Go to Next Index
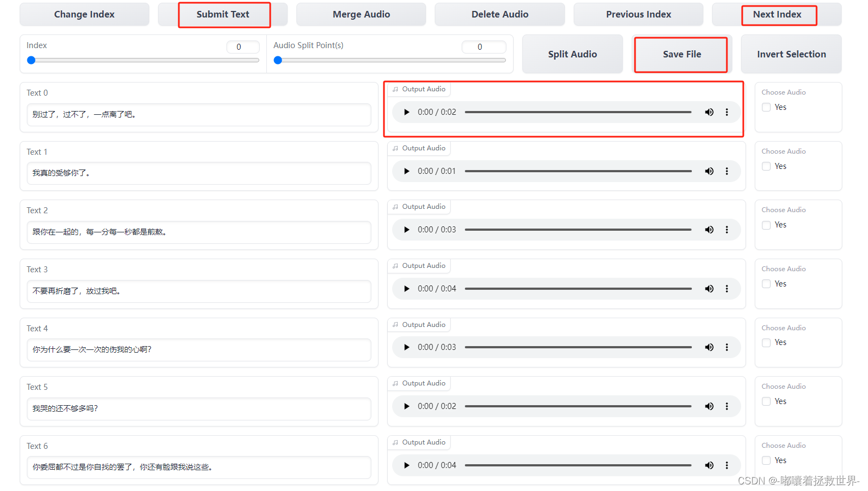Viewport: 868px width, 491px height. (x=777, y=14)
